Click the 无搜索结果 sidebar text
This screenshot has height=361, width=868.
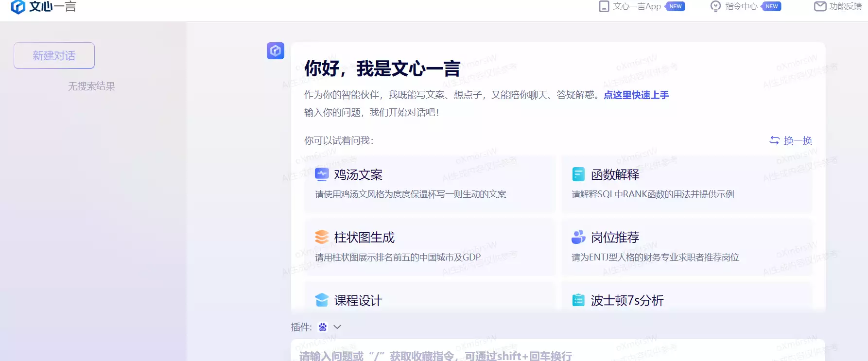tap(91, 86)
